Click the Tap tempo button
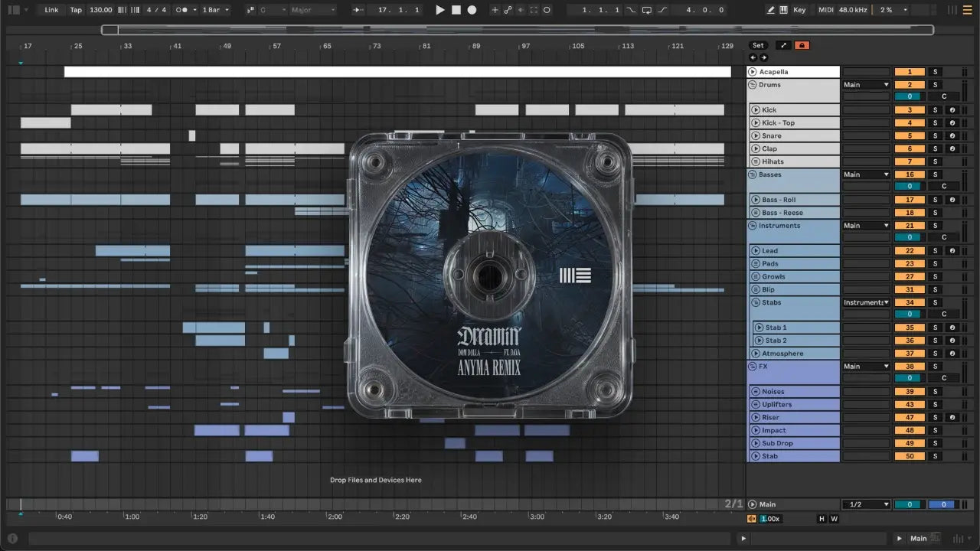Image resolution: width=980 pixels, height=551 pixels. [x=76, y=10]
